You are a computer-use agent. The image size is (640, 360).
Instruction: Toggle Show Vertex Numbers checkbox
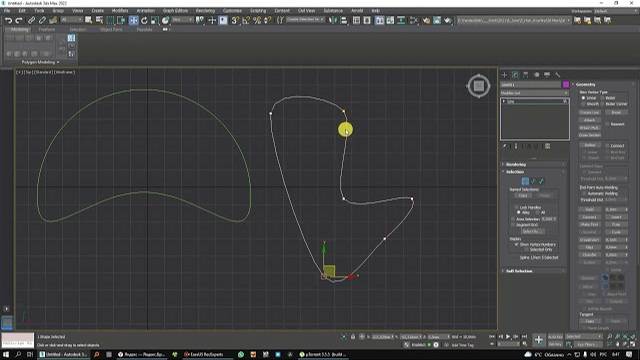517,244
